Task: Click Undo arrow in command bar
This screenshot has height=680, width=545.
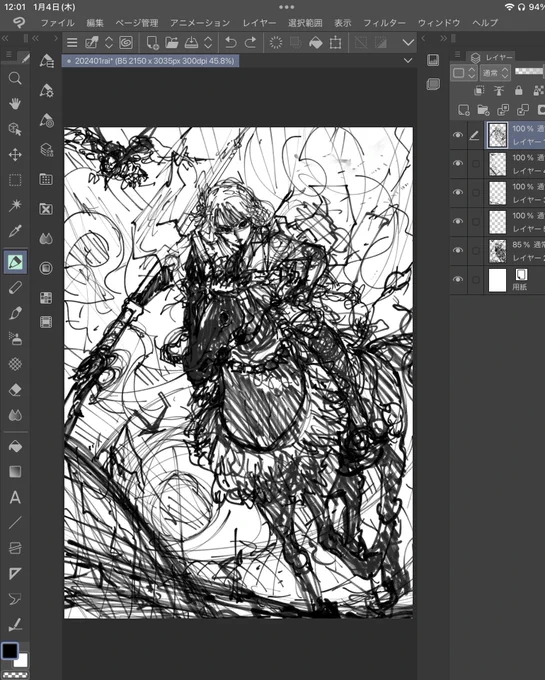Action: [231, 42]
